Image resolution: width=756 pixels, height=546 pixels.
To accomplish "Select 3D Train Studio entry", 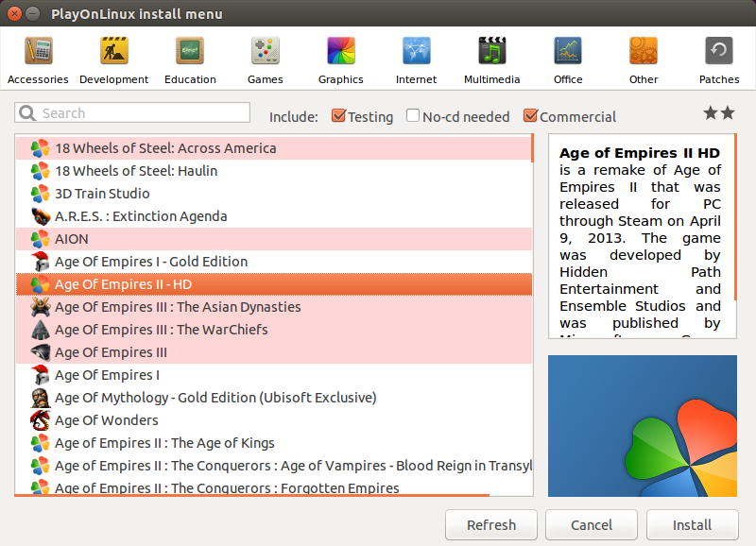I will point(274,194).
